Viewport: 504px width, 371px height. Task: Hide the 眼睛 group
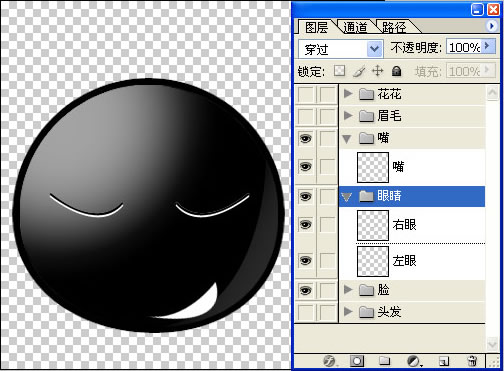click(x=305, y=196)
